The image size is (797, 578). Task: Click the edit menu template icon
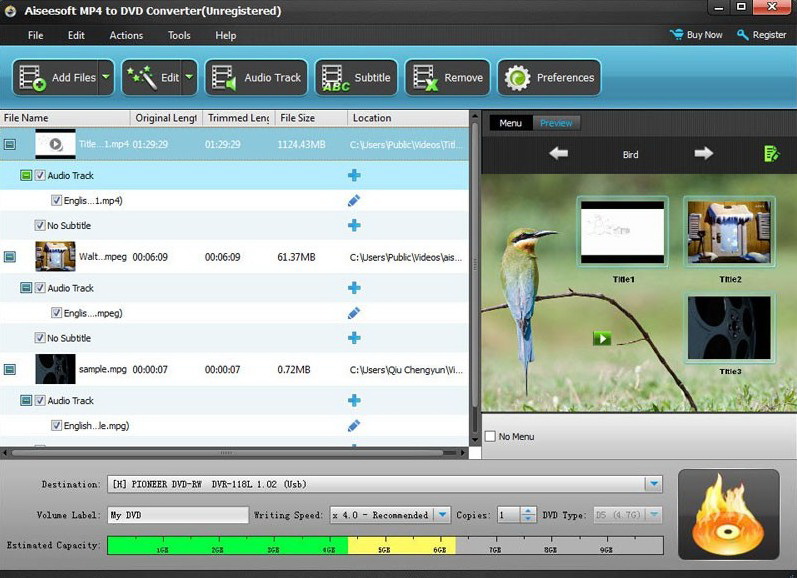770,153
